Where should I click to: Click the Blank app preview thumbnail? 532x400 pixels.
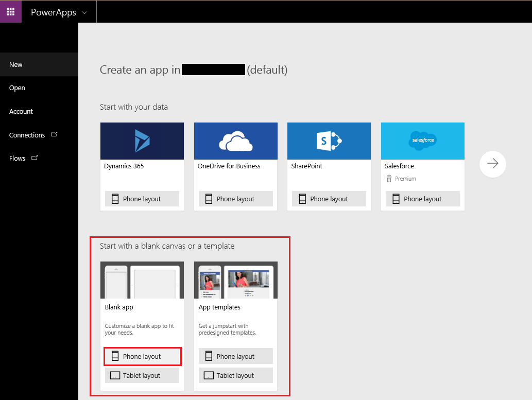click(x=142, y=280)
